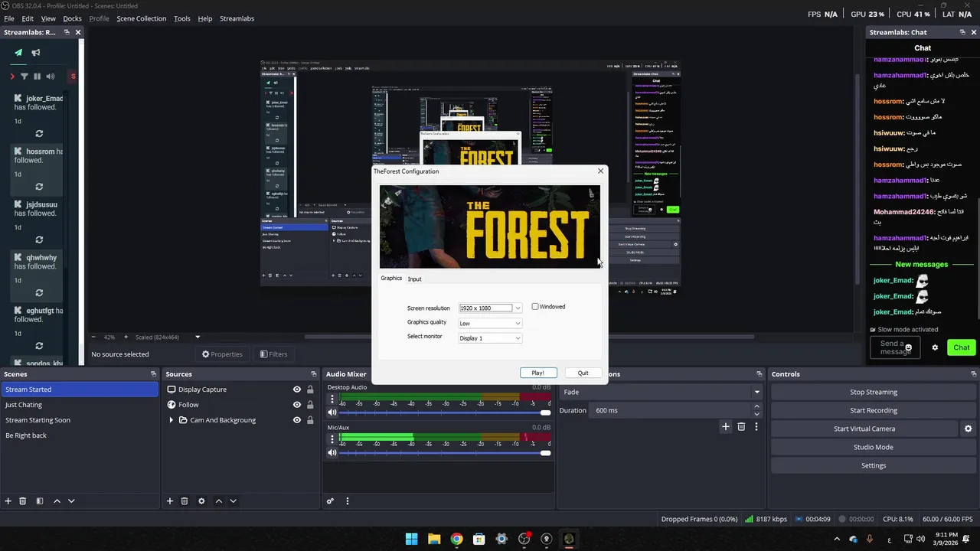The height and width of the screenshot is (551, 980).
Task: Replay the joker_Emad follow alert
Action: click(39, 133)
